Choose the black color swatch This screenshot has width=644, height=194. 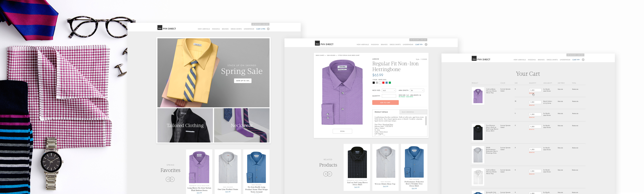coord(373,83)
